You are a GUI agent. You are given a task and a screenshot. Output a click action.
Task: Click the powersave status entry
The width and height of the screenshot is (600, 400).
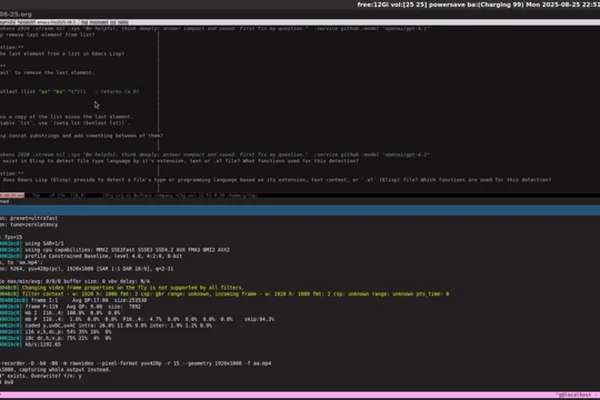(x=447, y=5)
